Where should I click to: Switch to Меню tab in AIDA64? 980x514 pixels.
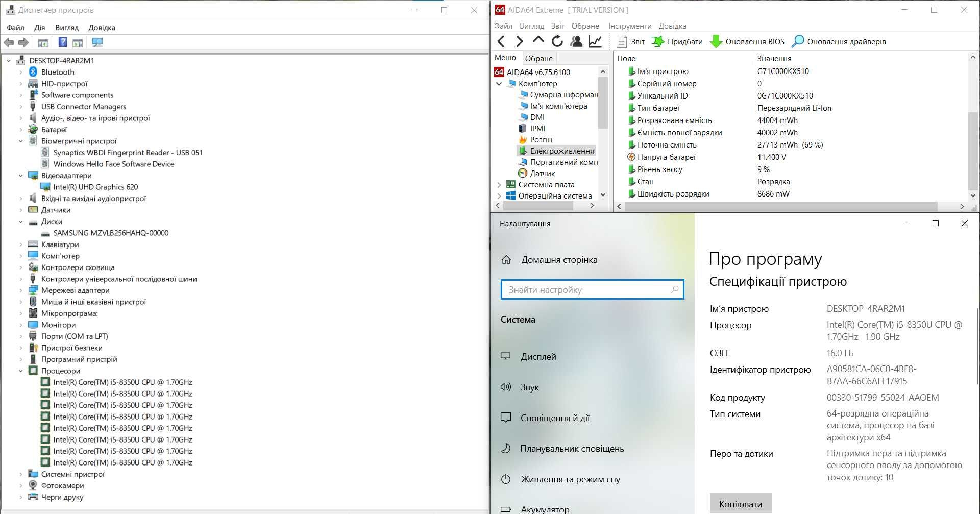pos(505,58)
